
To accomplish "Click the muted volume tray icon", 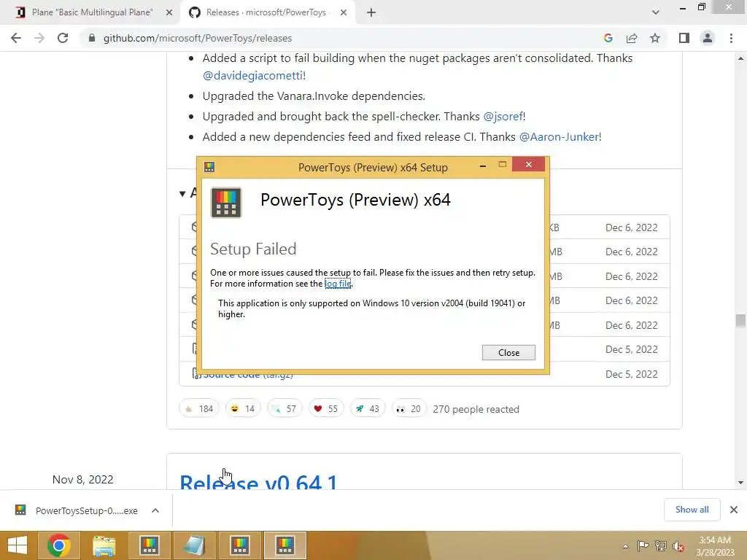I will [678, 546].
